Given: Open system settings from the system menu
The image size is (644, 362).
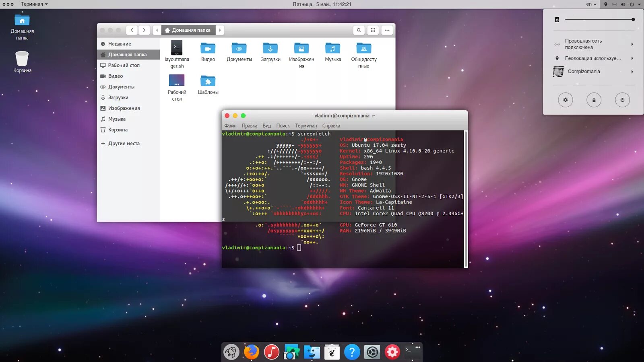Looking at the screenshot, I should (x=565, y=100).
